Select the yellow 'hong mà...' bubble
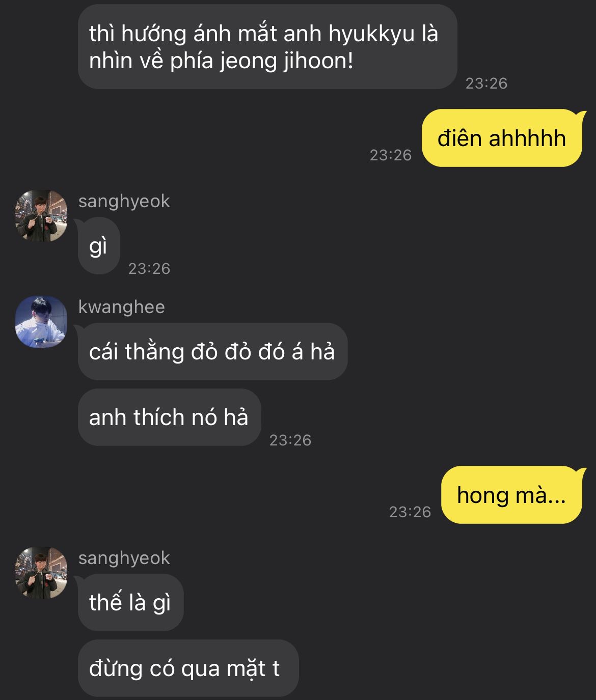The height and width of the screenshot is (700, 596). [x=511, y=495]
